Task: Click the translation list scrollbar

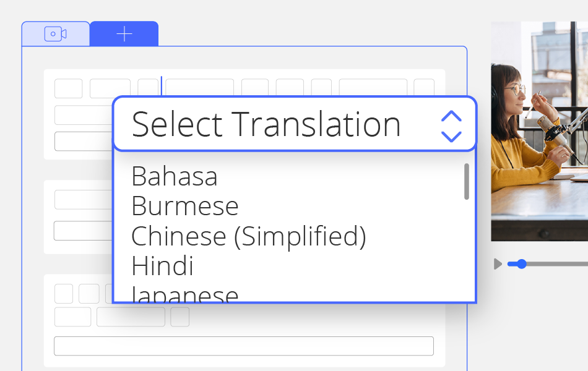Action: coord(466,181)
